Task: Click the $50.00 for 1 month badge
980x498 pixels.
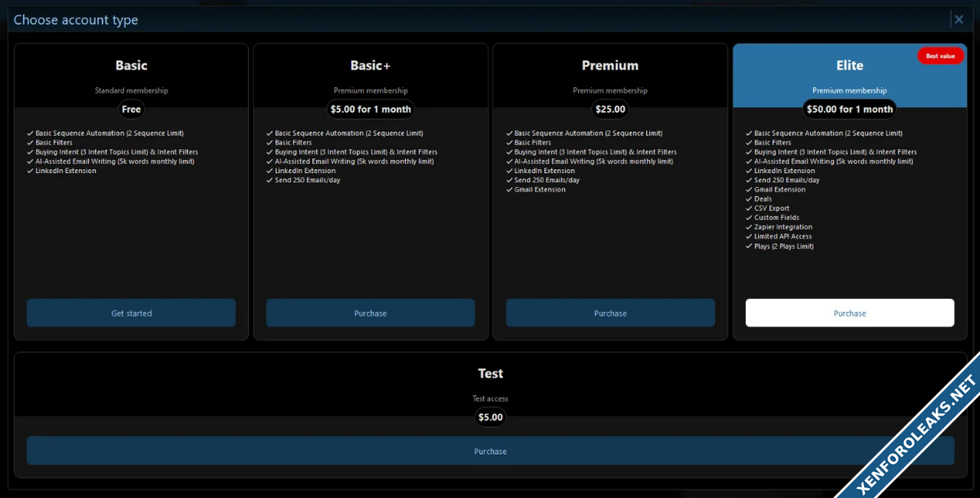Action: [x=849, y=109]
